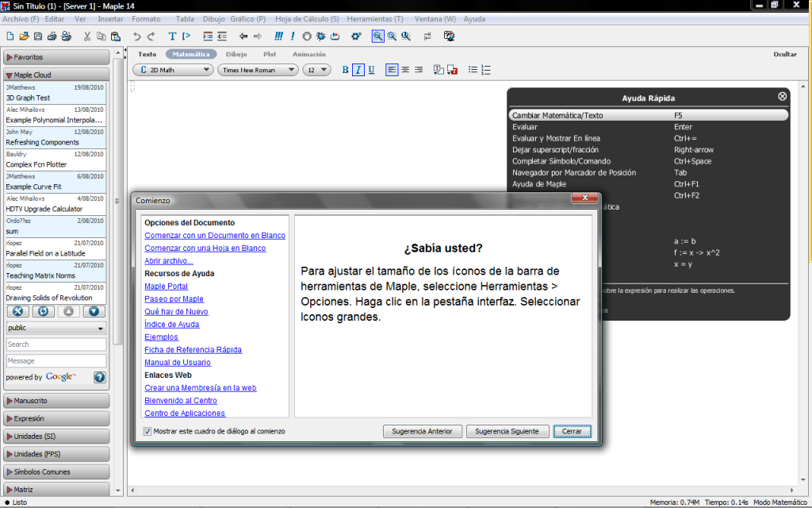Print the document using the printer icon
This screenshot has width=812, height=508.
52,37
